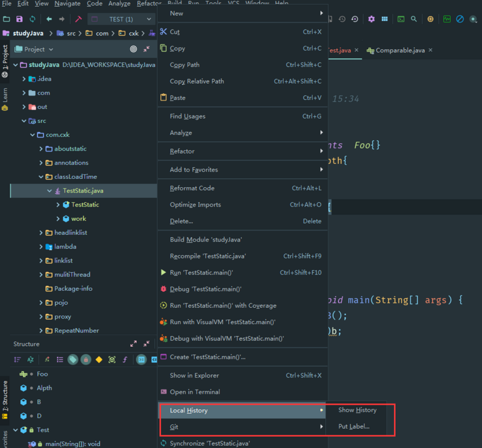Select the lambda package
The width and height of the screenshot is (482, 448).
(65, 247)
